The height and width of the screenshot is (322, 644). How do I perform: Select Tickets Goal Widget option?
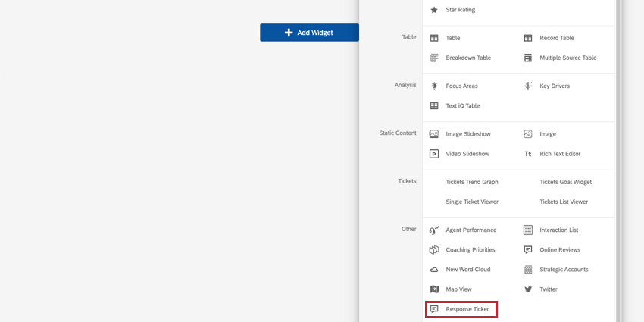pyautogui.click(x=565, y=182)
